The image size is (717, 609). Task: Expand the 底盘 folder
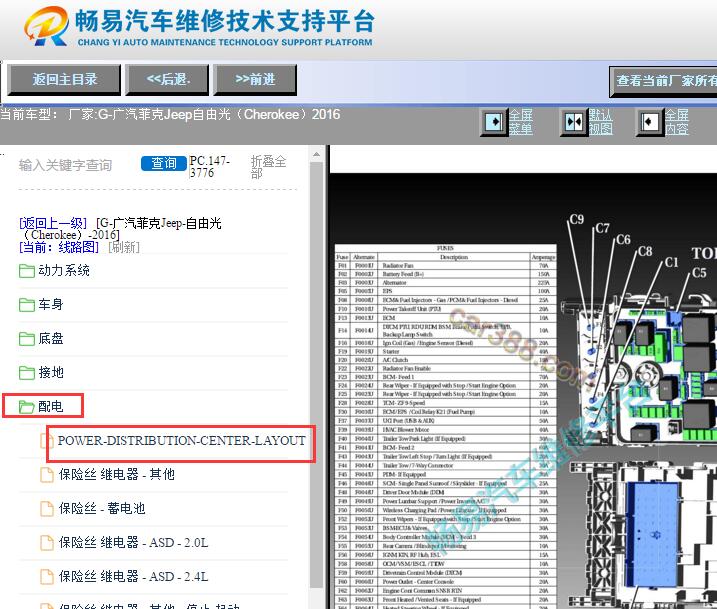point(51,338)
